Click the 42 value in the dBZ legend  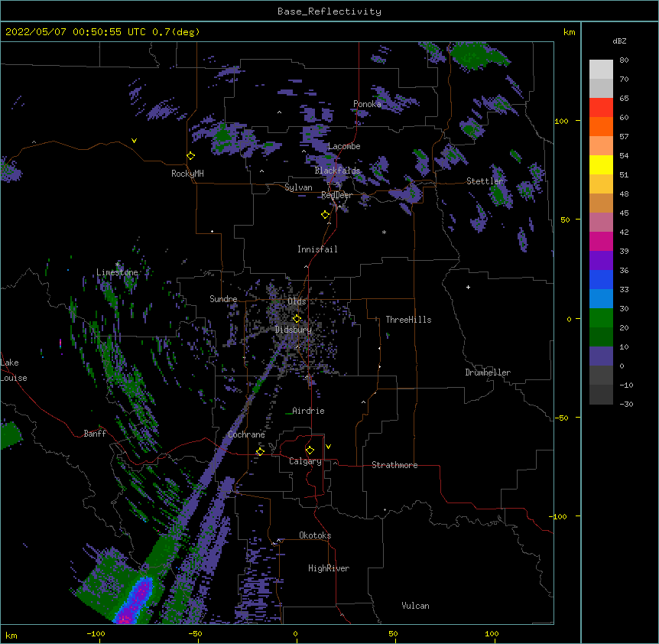[624, 232]
